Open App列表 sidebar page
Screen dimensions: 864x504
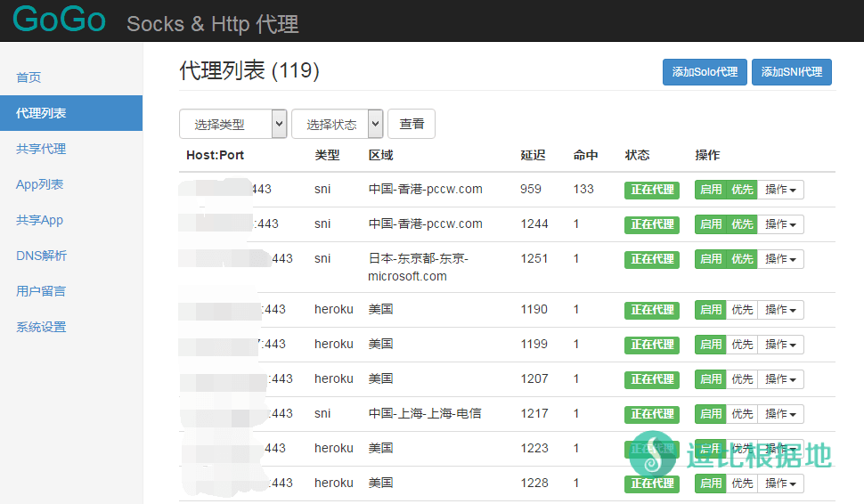point(39,184)
